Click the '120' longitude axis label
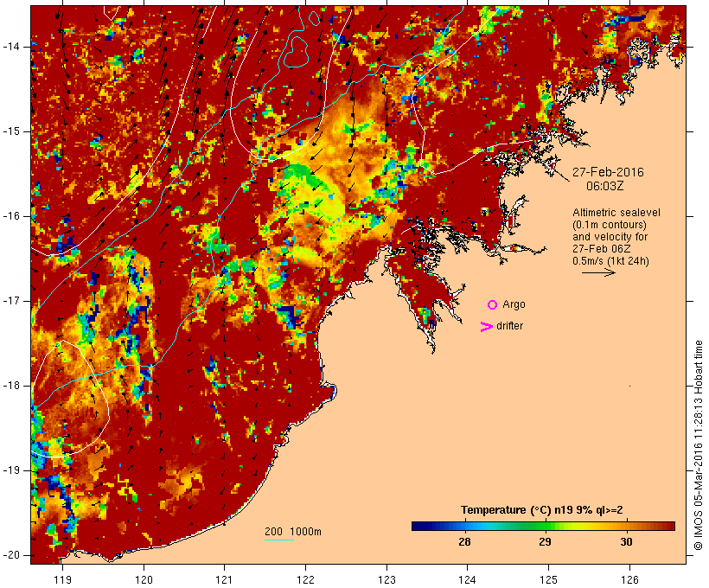This screenshot has width=709, height=588. click(x=144, y=579)
